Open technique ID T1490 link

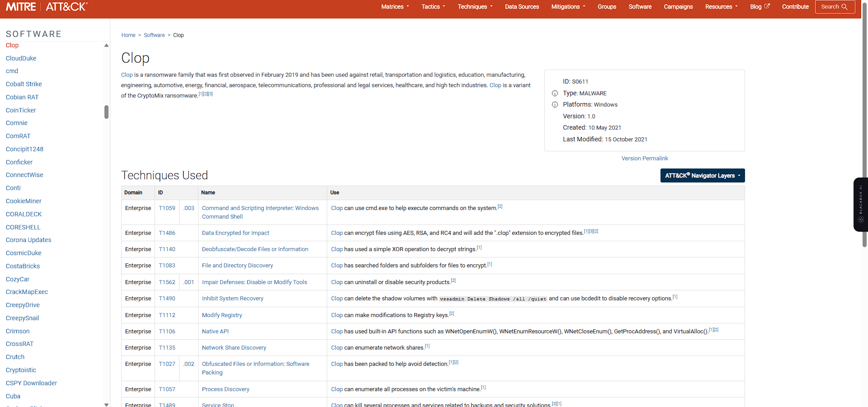[x=167, y=299]
